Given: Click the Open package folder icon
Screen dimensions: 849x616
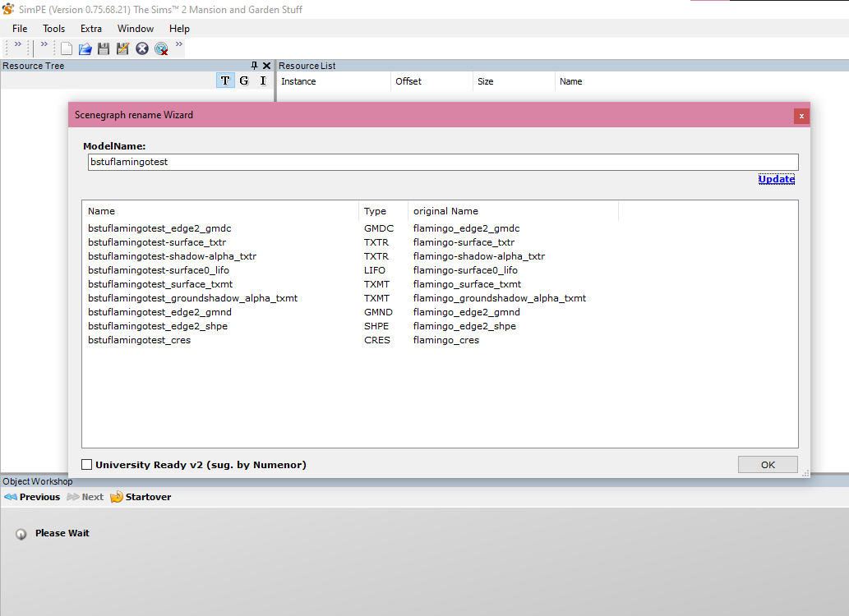Looking at the screenshot, I should pos(85,48).
